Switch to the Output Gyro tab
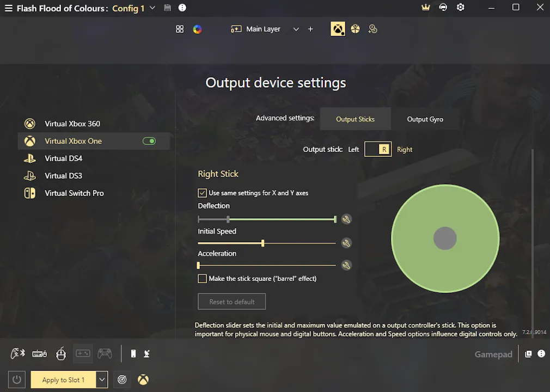This screenshot has height=392, width=550. pos(425,119)
